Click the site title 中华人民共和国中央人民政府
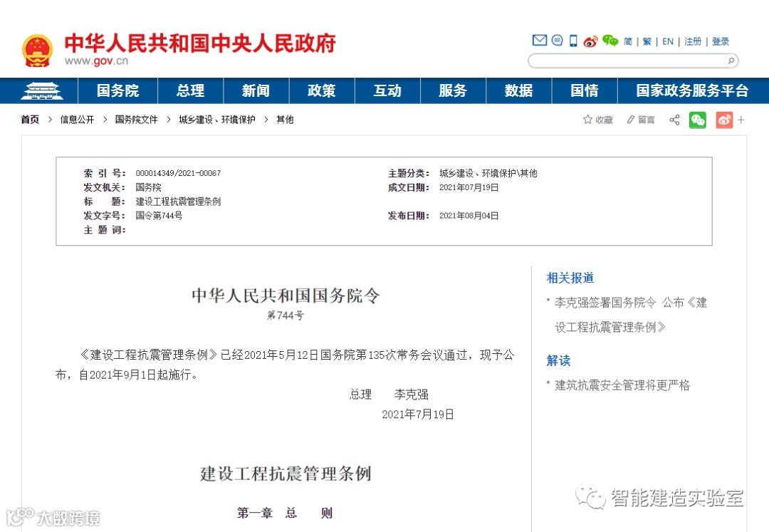The height and width of the screenshot is (532, 769). (x=200, y=43)
